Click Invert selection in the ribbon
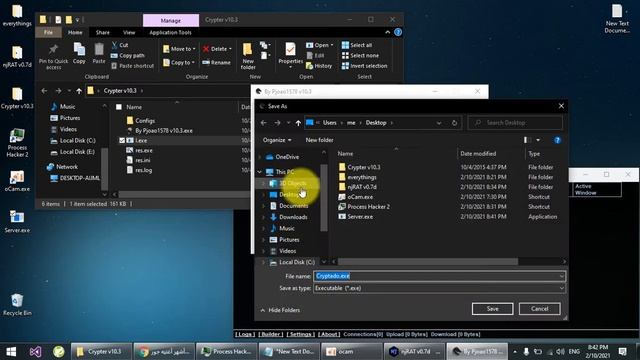Viewport: 640px width, 360px height. (x=364, y=66)
